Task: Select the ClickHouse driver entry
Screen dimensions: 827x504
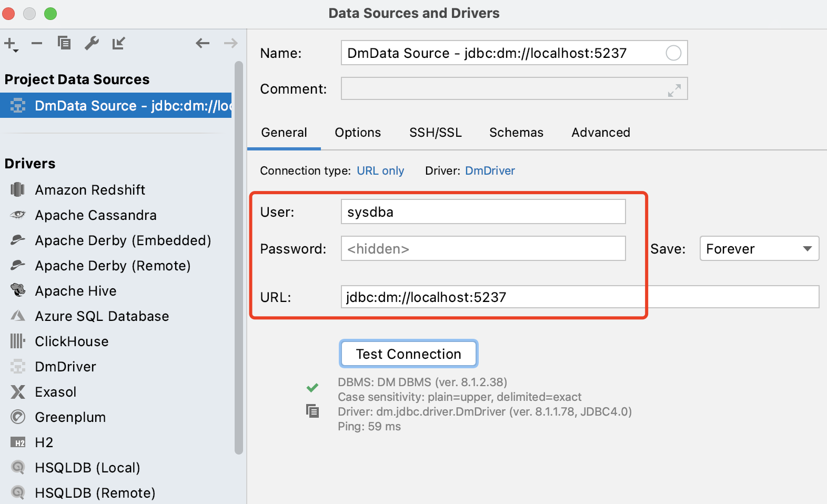Action: click(x=72, y=341)
